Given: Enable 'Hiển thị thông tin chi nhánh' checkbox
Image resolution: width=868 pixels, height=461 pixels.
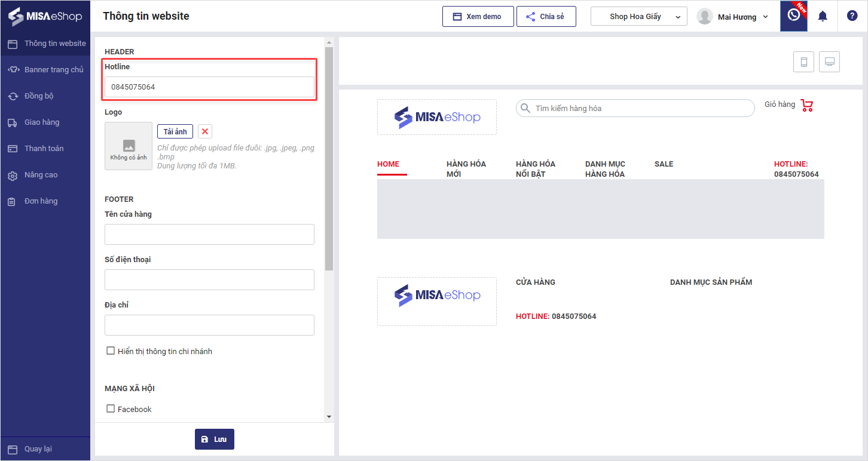Looking at the screenshot, I should 111,351.
